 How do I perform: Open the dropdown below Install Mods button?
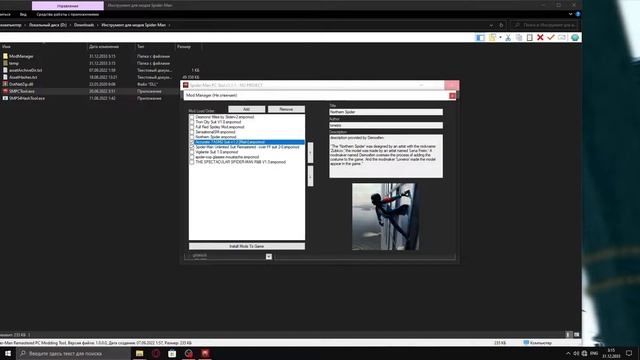tap(269, 256)
